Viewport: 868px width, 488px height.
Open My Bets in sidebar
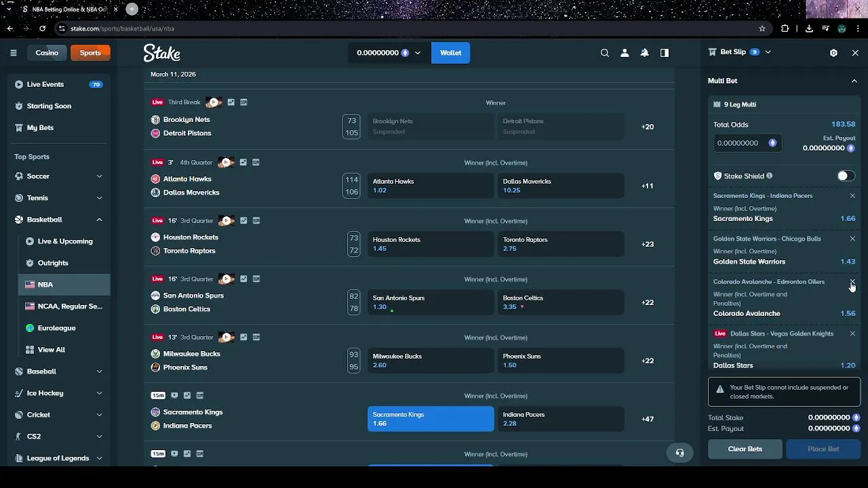(x=59, y=128)
